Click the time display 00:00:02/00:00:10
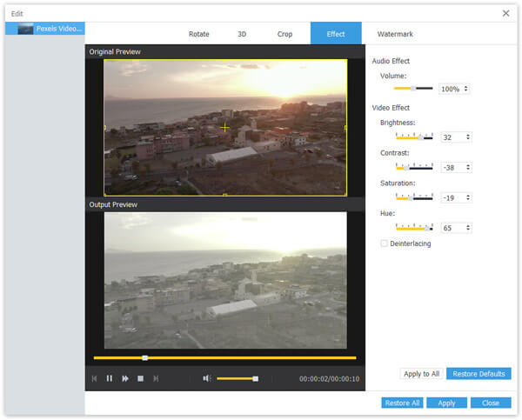The image size is (522, 420). (329, 379)
